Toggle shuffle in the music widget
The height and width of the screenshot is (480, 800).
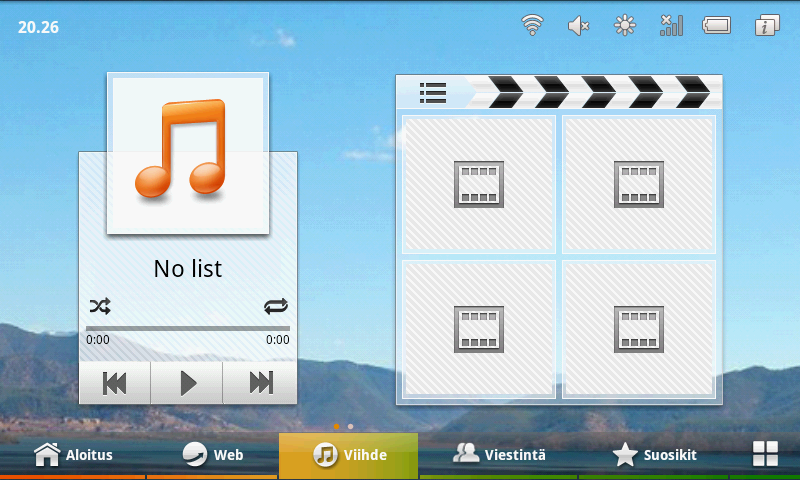tap(100, 306)
